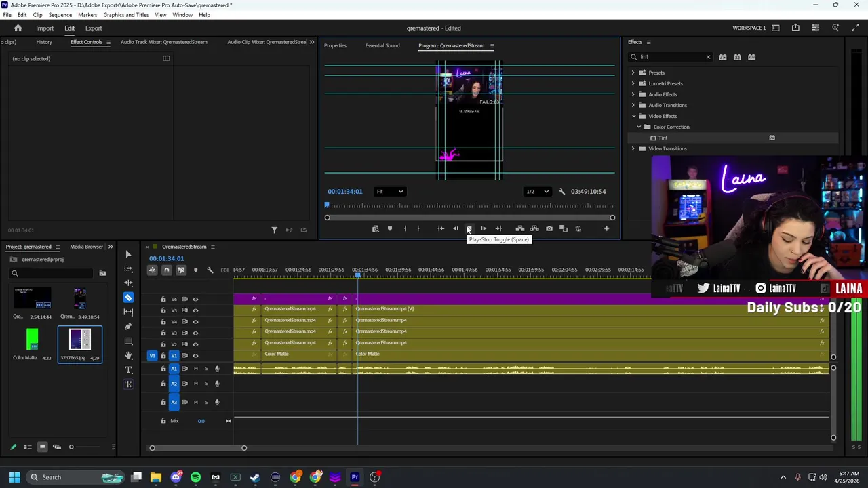868x488 pixels.
Task: Click the Go to Out button
Action: click(x=498, y=228)
